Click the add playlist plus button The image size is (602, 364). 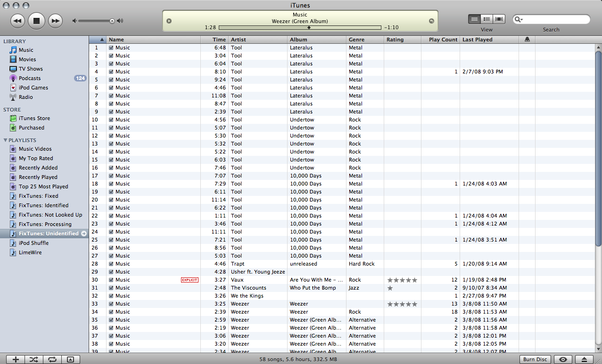coord(15,359)
